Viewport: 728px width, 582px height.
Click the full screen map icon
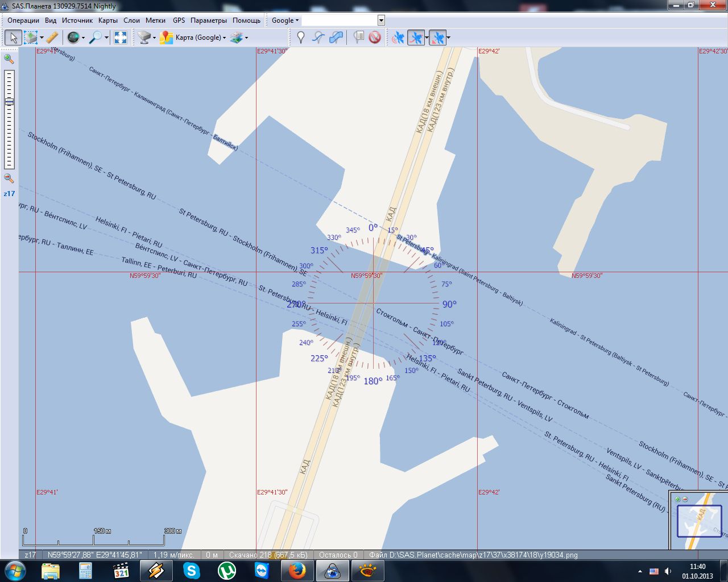(121, 38)
